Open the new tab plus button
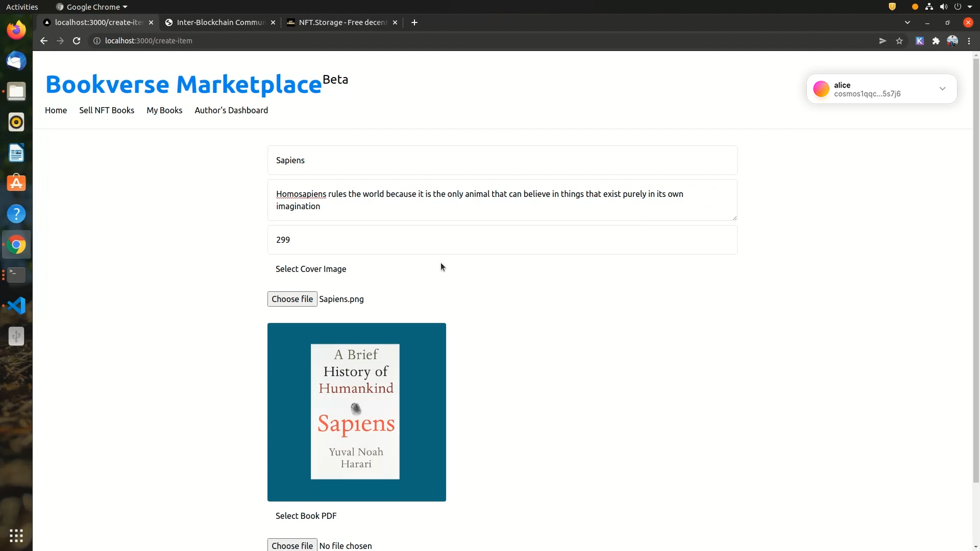 click(x=414, y=22)
